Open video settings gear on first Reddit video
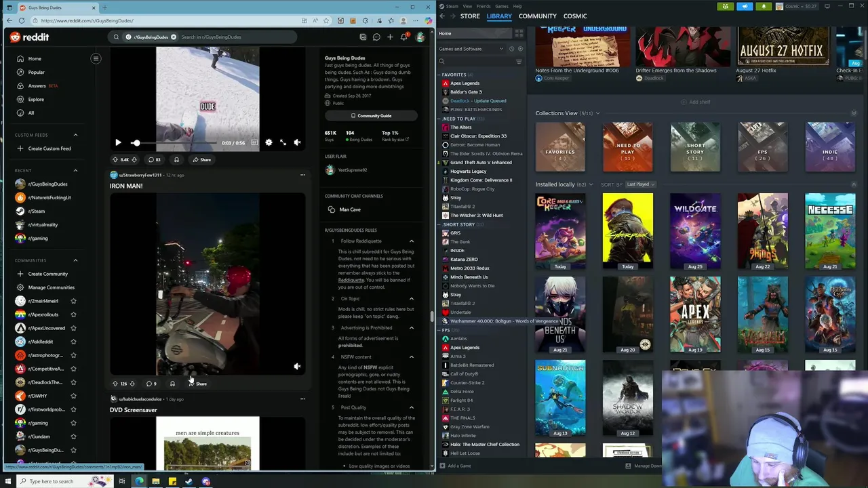 click(x=269, y=142)
